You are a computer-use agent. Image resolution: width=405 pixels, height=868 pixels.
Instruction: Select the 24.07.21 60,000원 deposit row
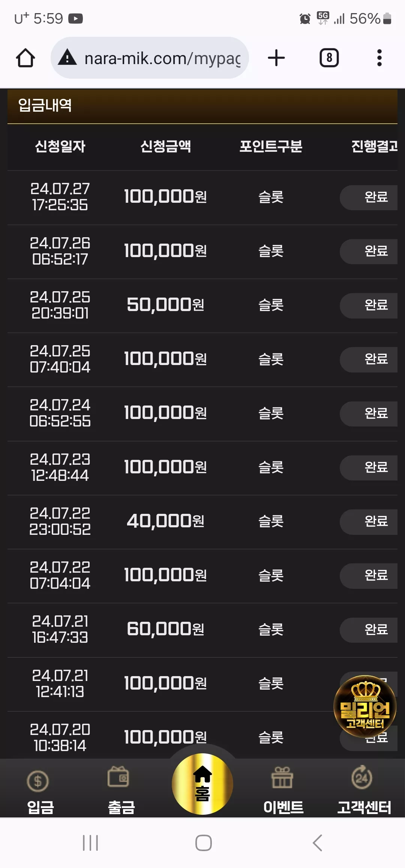[202, 630]
